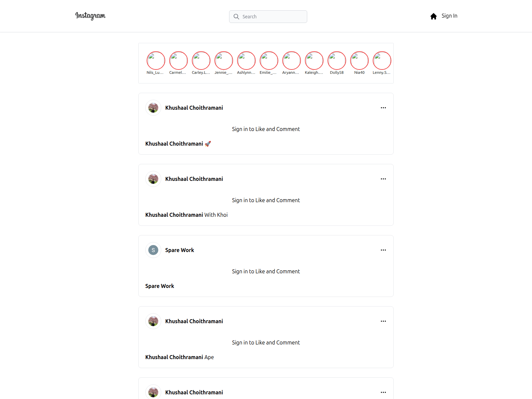Open Nils_Lu story circle

[156, 61]
